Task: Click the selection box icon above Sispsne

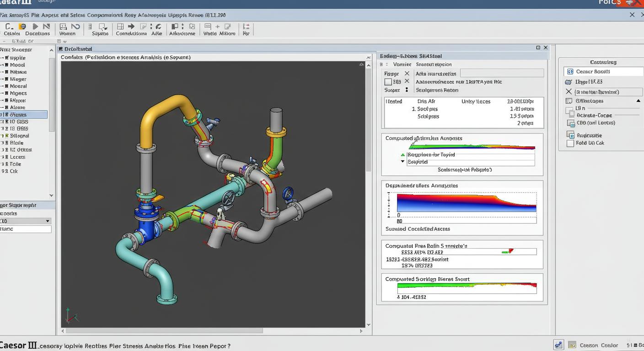Action: 103,27
